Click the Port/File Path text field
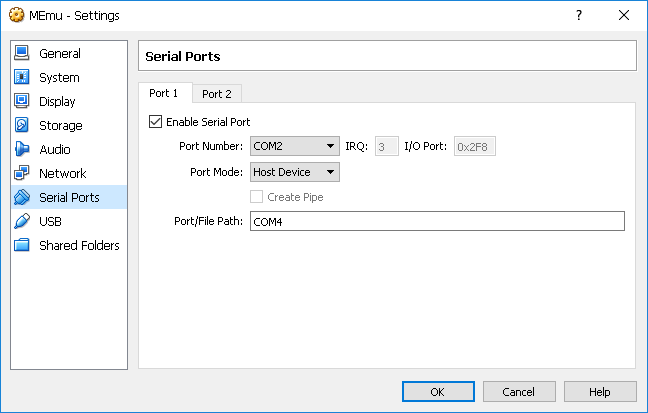The height and width of the screenshot is (413, 648). point(436,221)
